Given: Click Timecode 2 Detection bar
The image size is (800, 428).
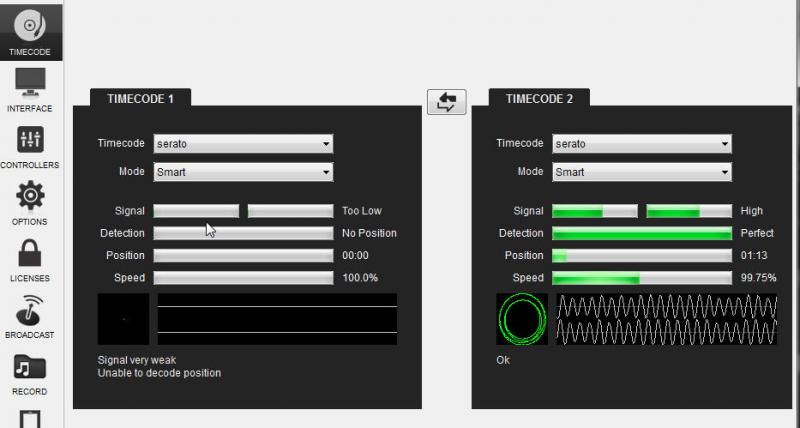Looking at the screenshot, I should [642, 233].
